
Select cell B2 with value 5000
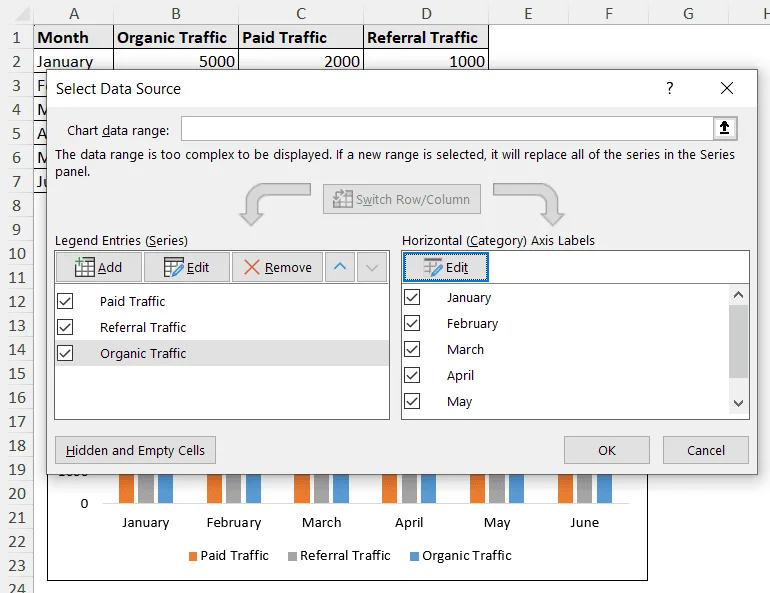[176, 60]
